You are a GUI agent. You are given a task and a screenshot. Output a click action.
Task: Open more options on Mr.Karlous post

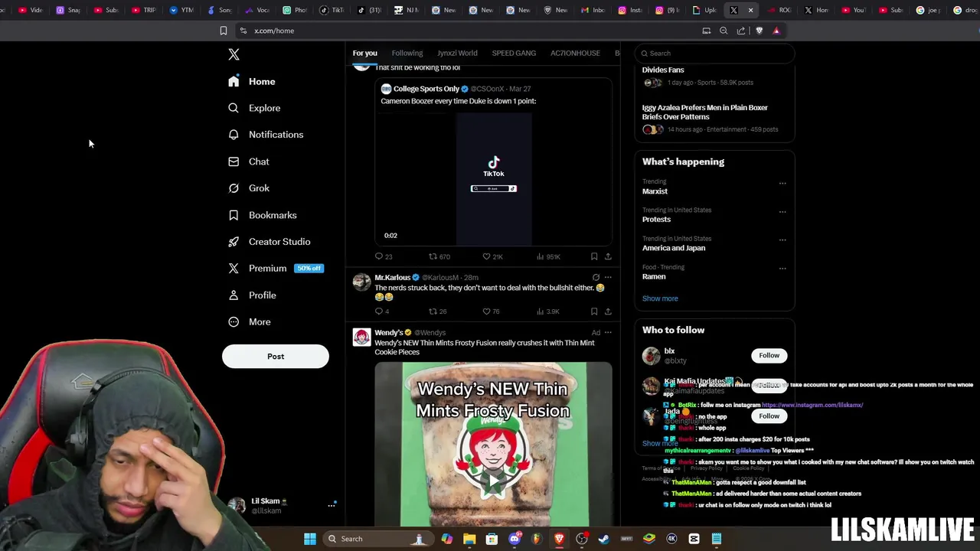coord(608,277)
